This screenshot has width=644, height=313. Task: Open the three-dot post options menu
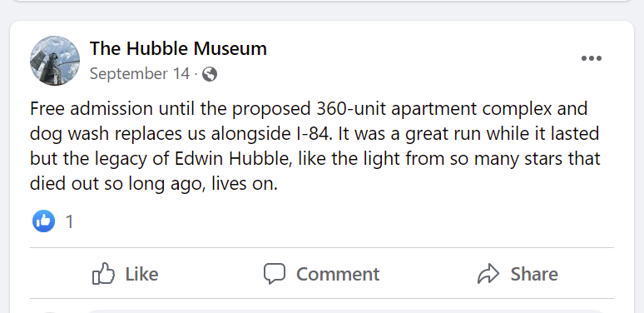pyautogui.click(x=592, y=58)
